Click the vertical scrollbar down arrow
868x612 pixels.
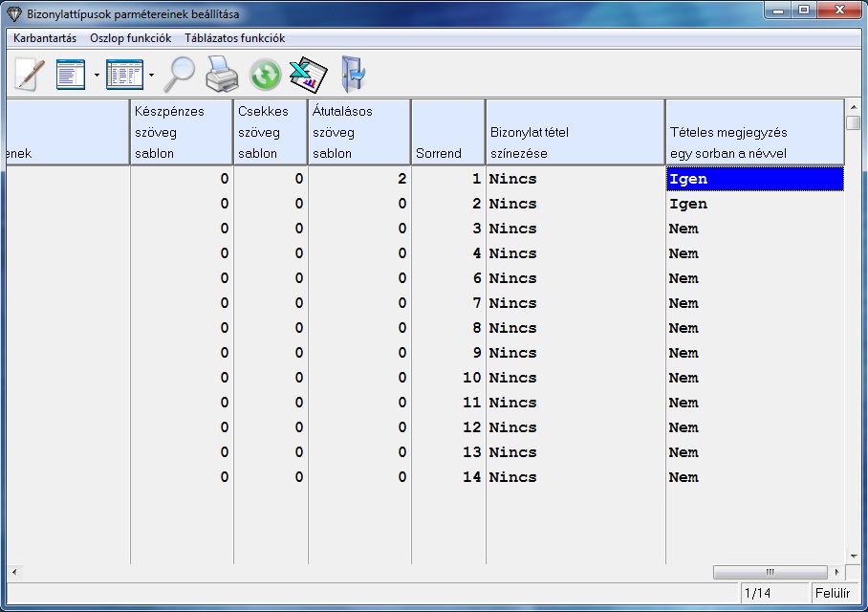853,556
